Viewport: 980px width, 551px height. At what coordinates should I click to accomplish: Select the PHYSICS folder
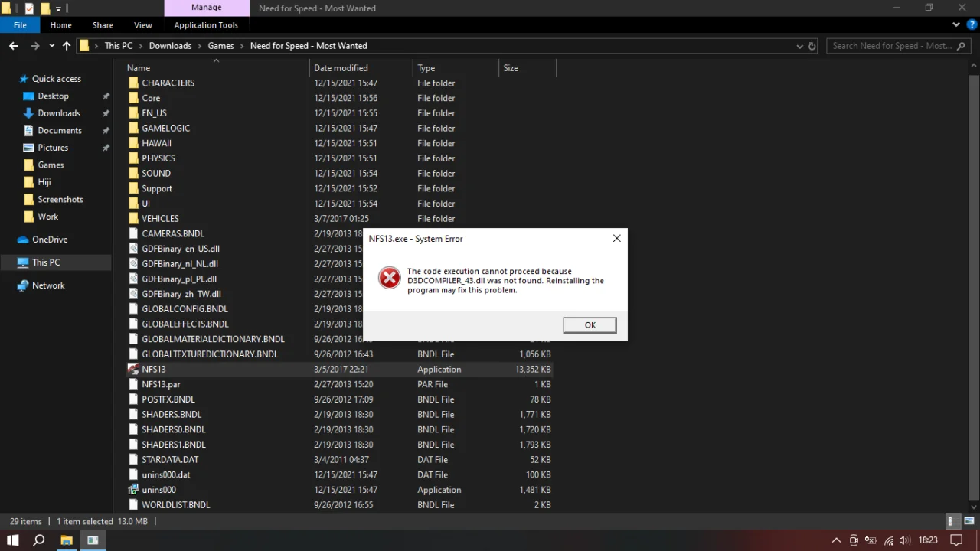[x=158, y=158]
